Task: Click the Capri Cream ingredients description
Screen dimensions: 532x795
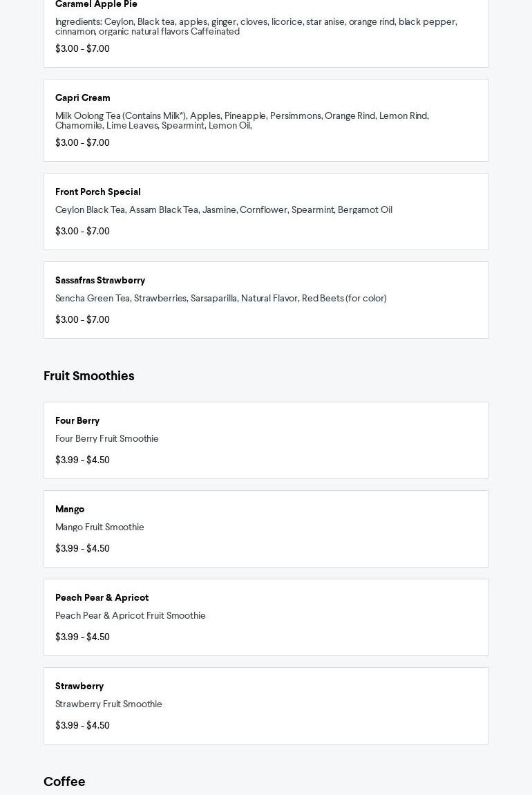Action: pos(242,120)
